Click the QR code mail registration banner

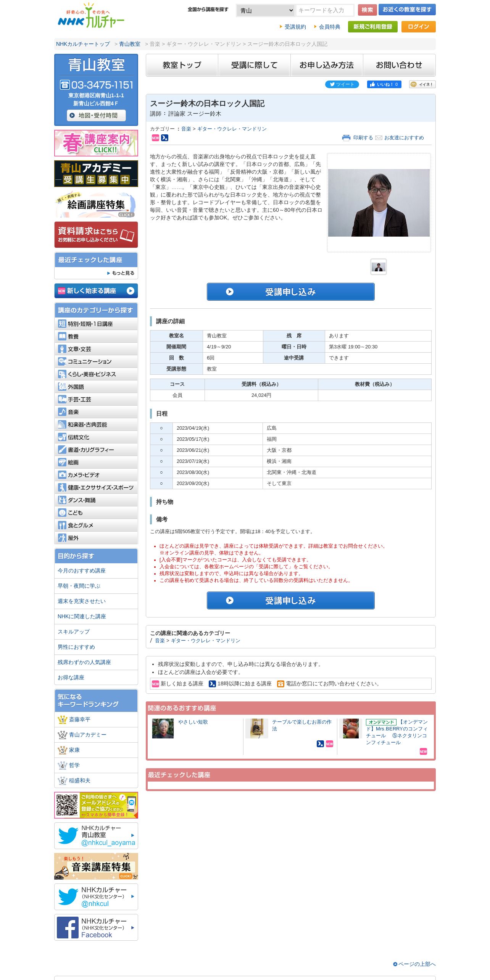[96, 805]
